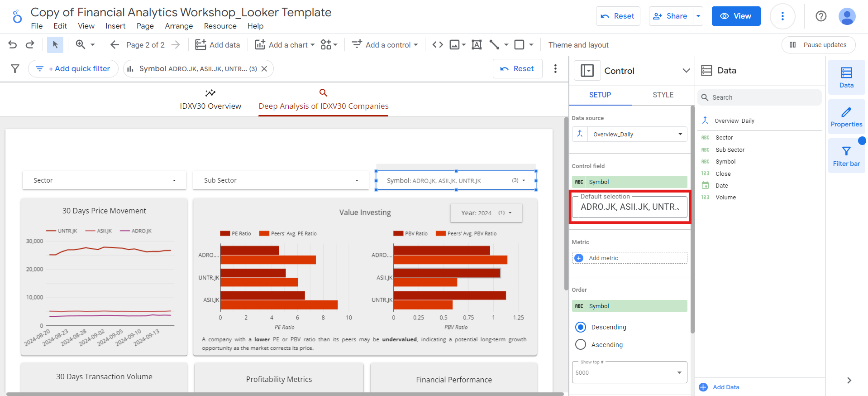Open community visualizations and components icon
The image size is (868, 396).
pyautogui.click(x=329, y=44)
